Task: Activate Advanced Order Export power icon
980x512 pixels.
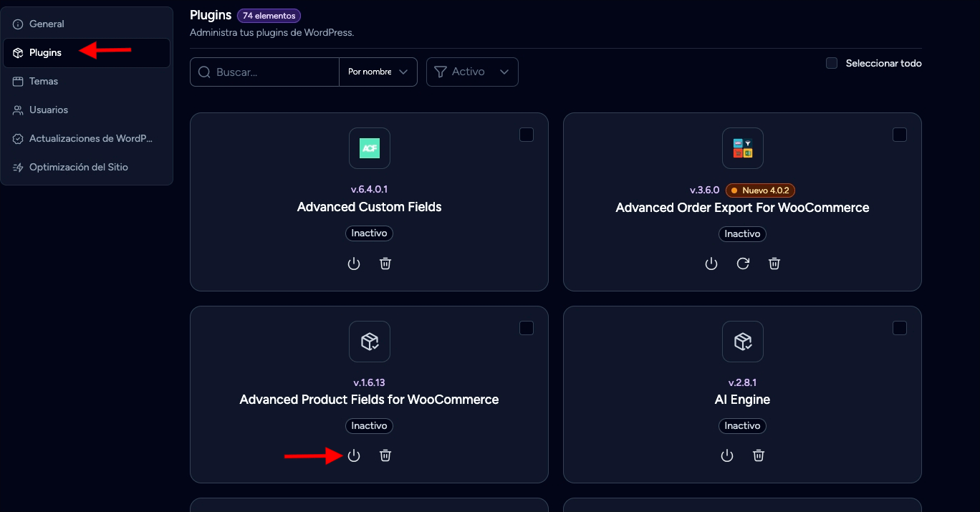Action: [x=711, y=264]
